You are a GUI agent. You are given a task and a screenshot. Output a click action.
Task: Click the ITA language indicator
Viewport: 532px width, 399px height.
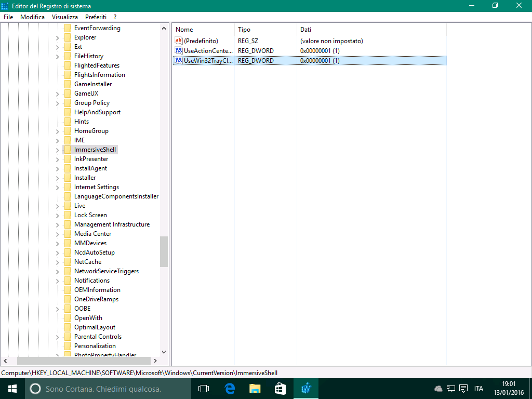tap(478, 389)
